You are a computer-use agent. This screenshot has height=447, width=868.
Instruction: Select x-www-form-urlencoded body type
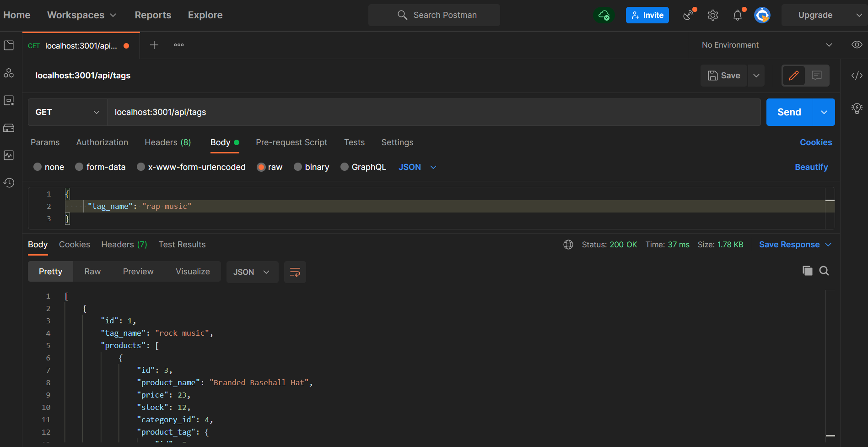(141, 167)
